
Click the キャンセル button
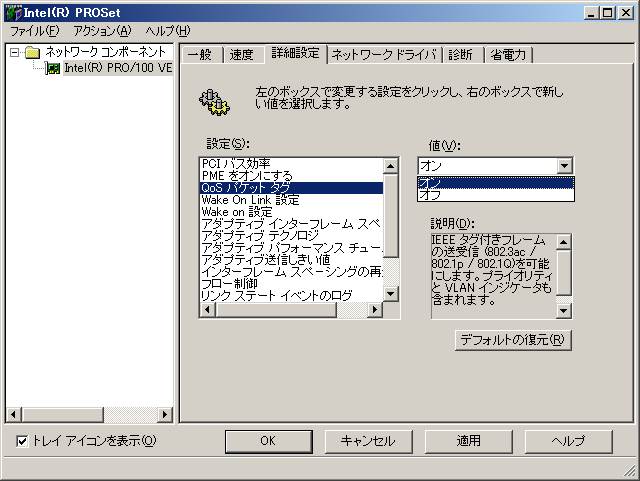(x=368, y=440)
